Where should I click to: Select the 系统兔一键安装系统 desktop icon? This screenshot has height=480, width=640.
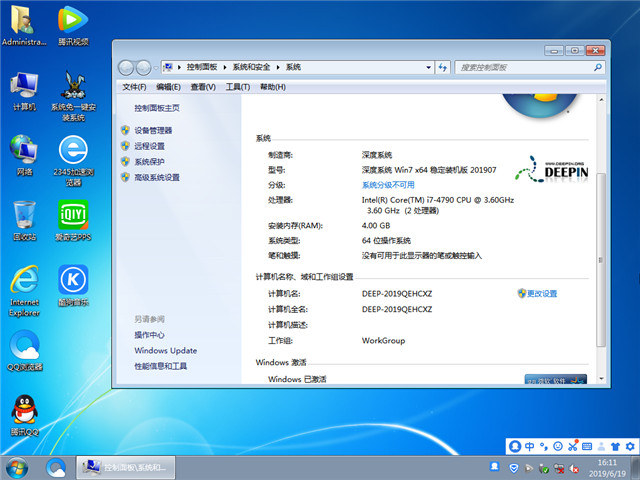73,96
